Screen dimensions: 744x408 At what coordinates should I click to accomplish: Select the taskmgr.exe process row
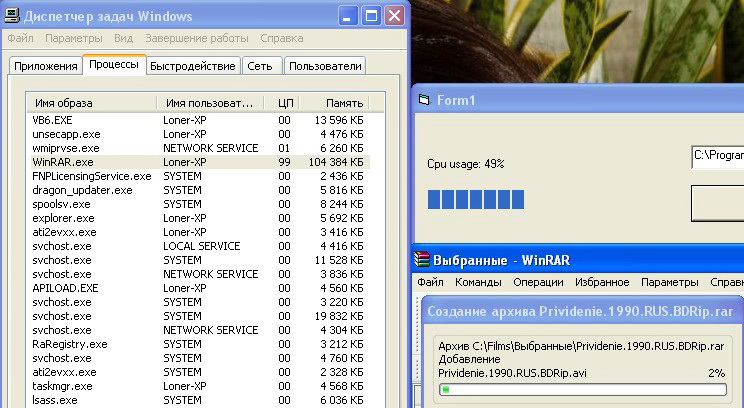200,386
